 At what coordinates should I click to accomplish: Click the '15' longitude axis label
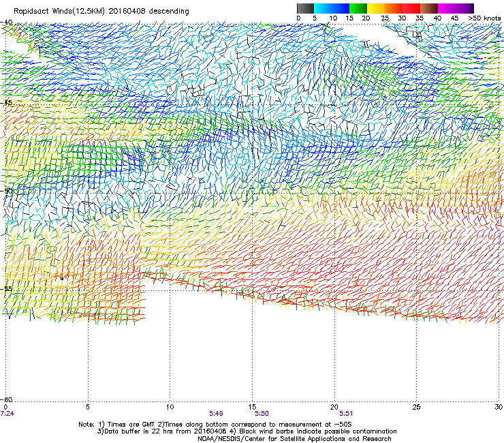(x=252, y=407)
